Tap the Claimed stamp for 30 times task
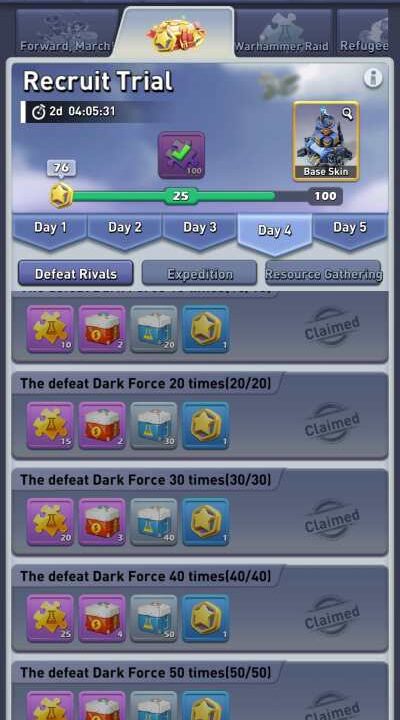Viewport: 400px width, 720px height. (332, 522)
